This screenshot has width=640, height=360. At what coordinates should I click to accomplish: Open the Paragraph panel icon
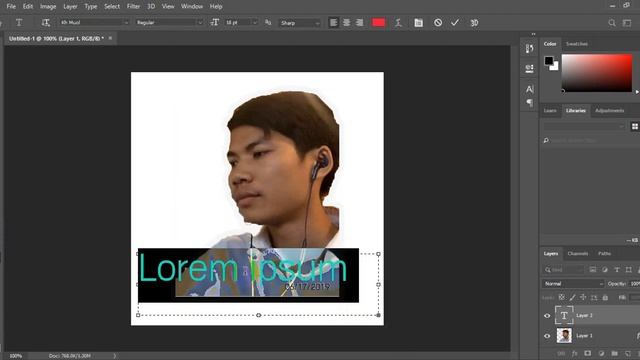click(x=529, y=102)
